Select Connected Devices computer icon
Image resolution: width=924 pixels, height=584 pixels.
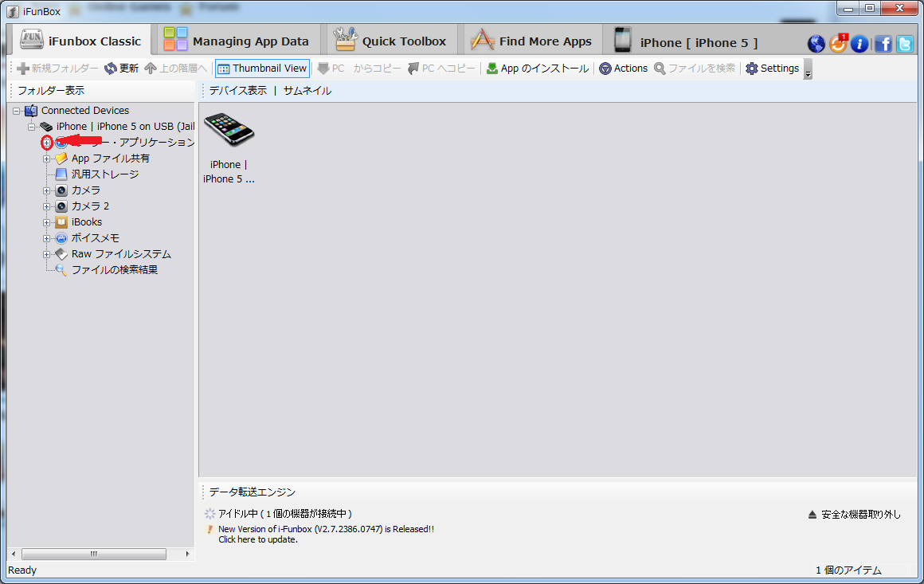click(x=31, y=110)
